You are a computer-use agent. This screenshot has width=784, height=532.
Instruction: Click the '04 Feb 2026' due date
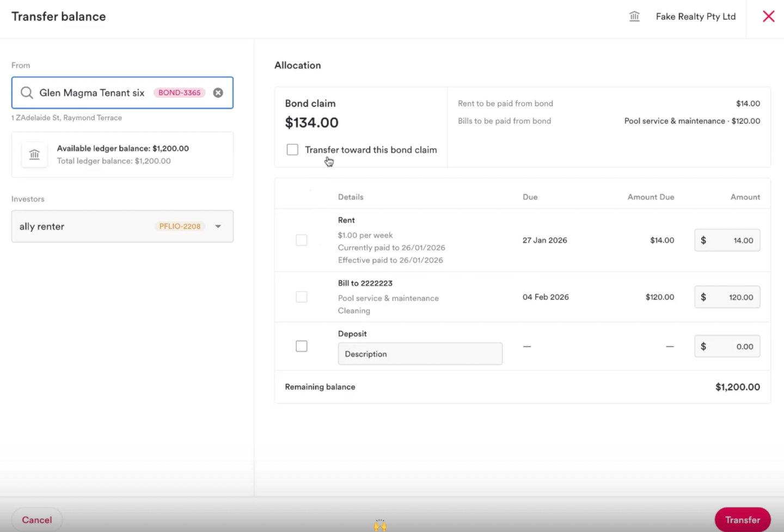point(546,297)
